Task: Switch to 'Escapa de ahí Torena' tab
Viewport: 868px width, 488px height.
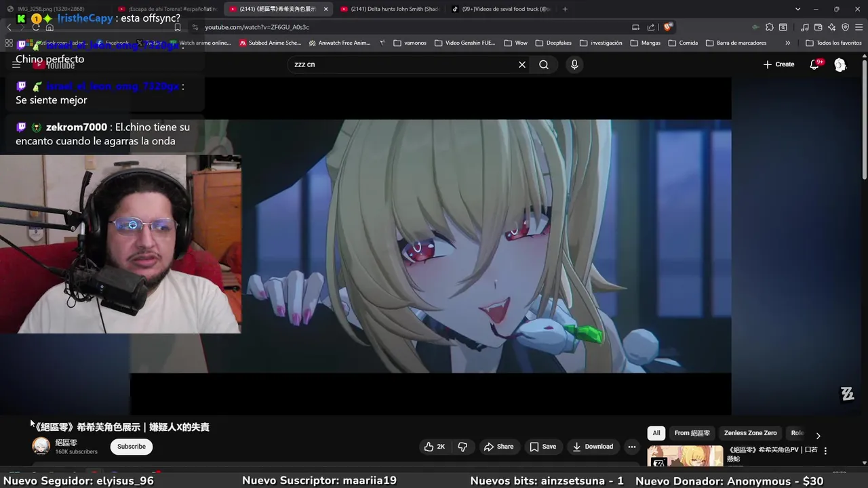Action: pyautogui.click(x=167, y=9)
